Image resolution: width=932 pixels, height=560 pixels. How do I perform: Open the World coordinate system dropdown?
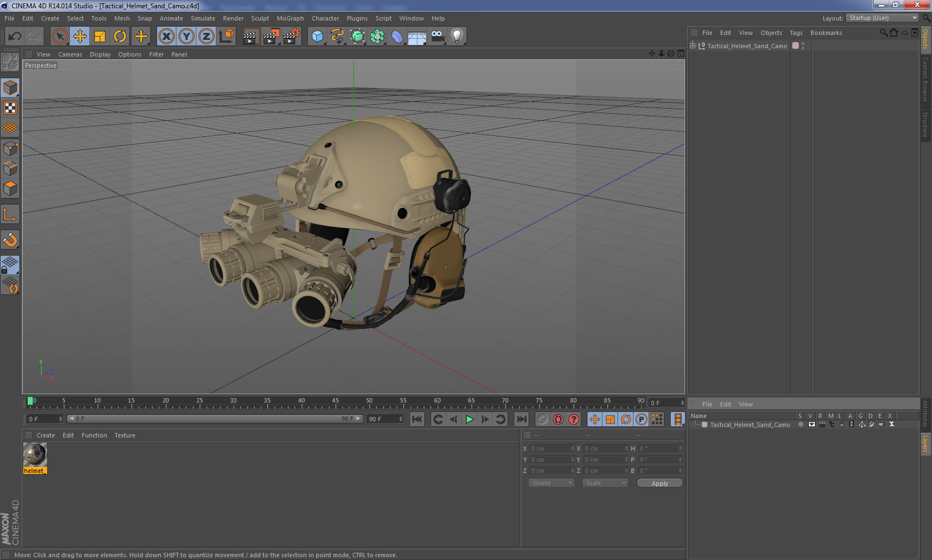tap(551, 483)
